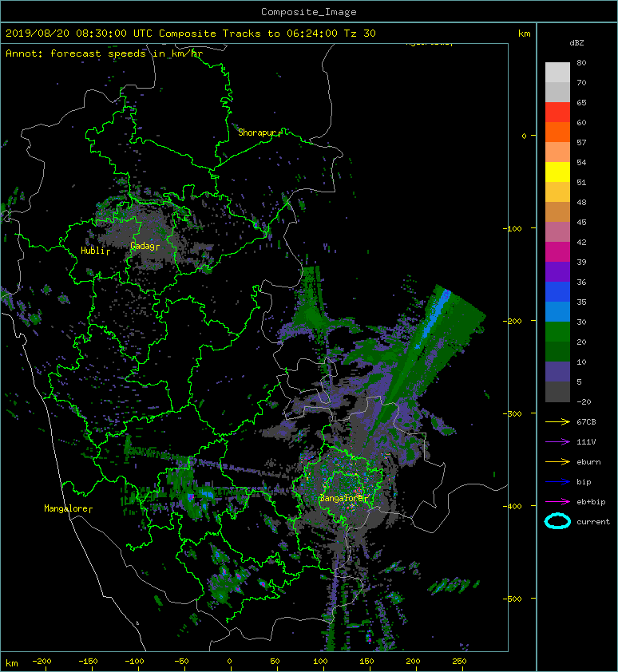Click the slate purple swatch above 5
618x672 pixels.
coord(557,372)
